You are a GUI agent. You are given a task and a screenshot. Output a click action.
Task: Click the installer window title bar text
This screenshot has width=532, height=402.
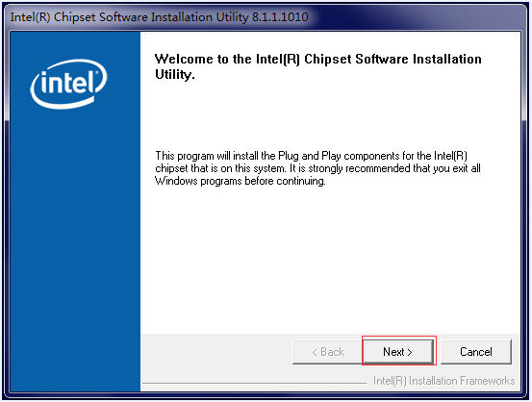pos(159,16)
